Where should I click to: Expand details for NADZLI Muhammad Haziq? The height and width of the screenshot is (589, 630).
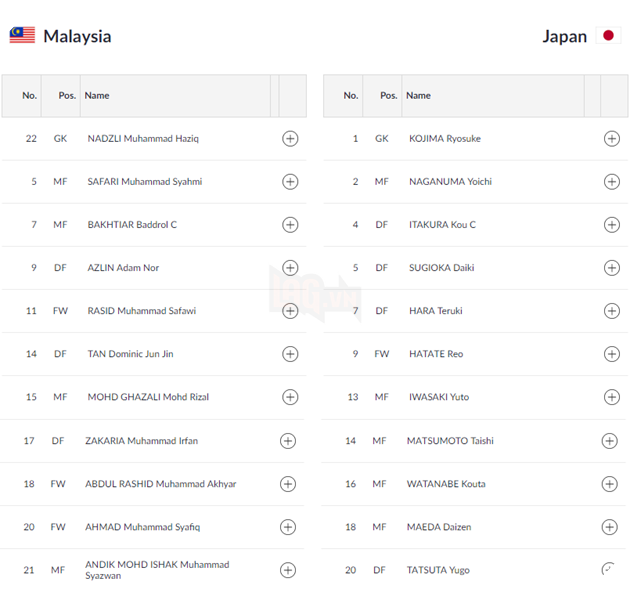coord(290,139)
